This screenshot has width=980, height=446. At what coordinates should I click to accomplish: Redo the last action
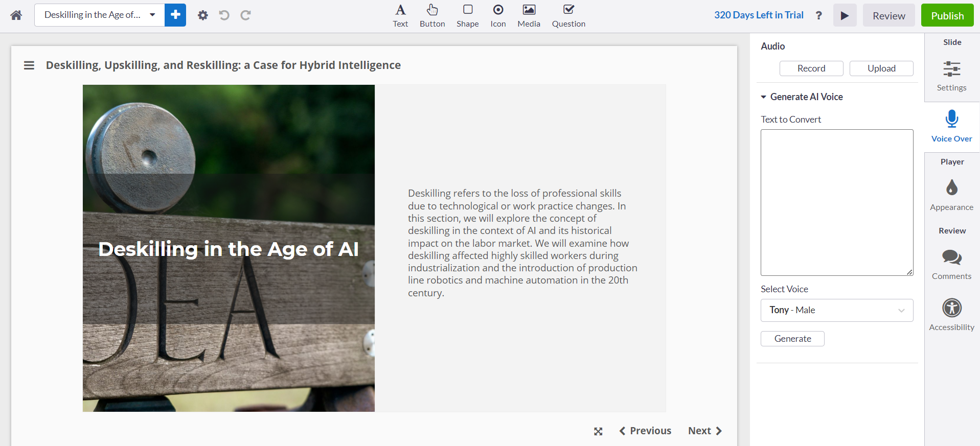click(x=245, y=15)
